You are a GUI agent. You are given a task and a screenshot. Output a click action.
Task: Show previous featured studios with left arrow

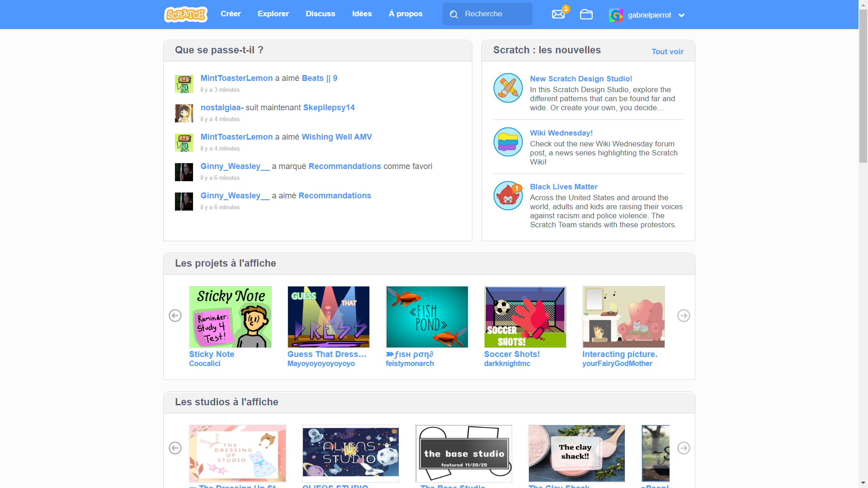click(175, 448)
